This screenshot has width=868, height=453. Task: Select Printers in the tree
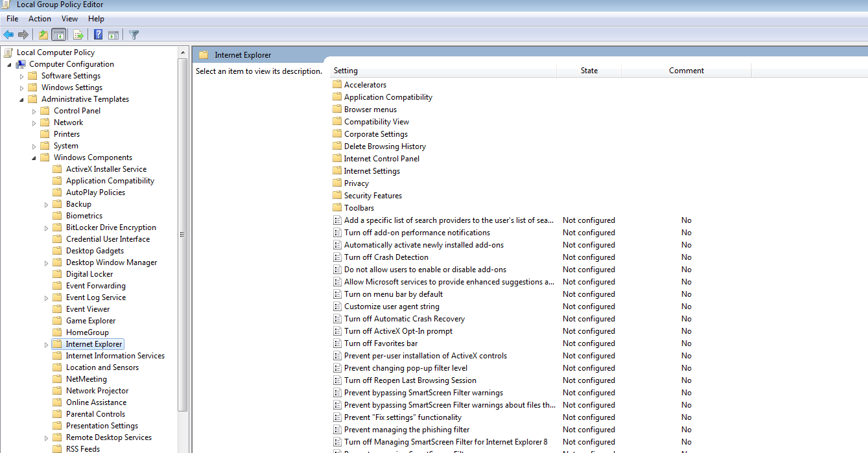(67, 134)
